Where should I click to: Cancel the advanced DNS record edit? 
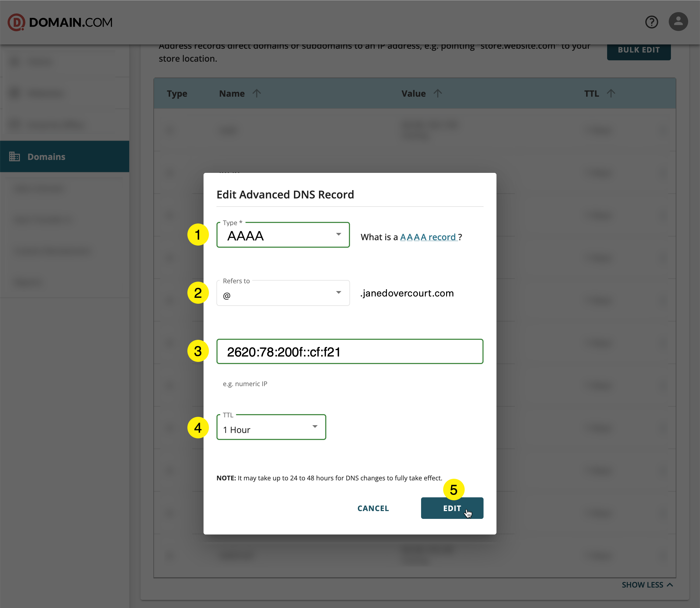click(x=373, y=508)
